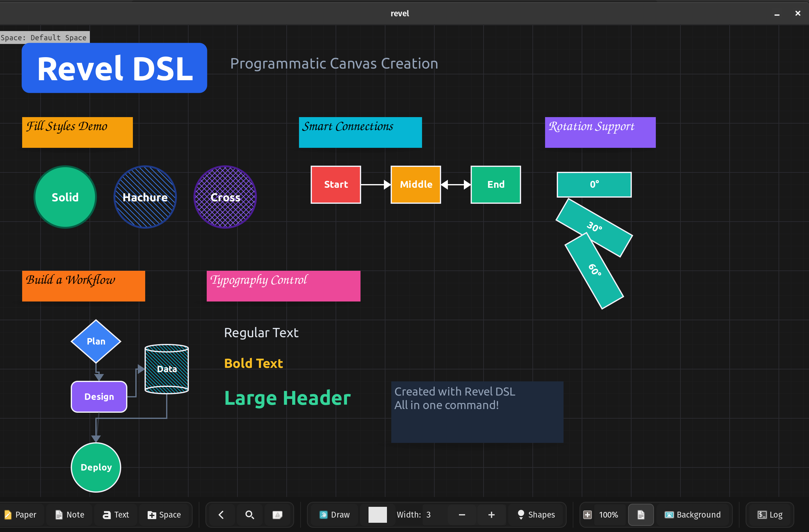Go back with the left arrow button
Image resolution: width=809 pixels, height=532 pixels.
point(221,515)
